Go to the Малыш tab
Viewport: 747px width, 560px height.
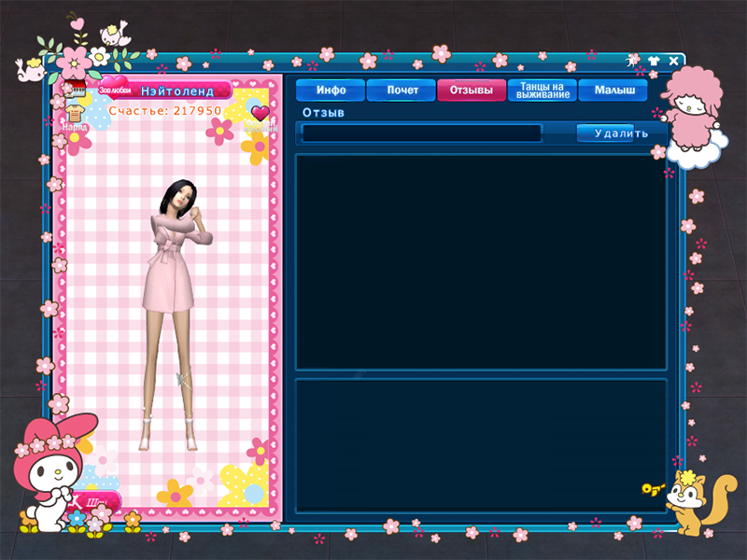coord(613,90)
